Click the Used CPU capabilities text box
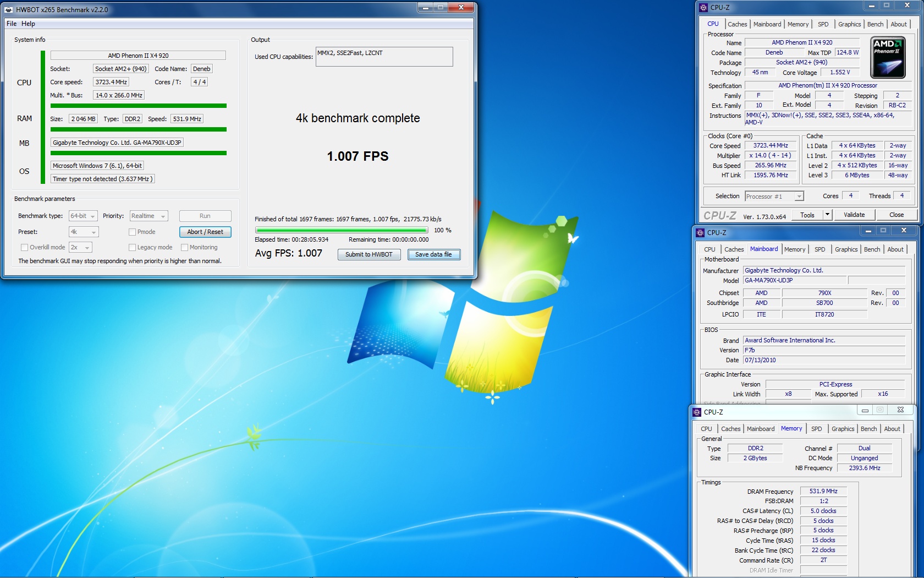924x578 pixels. click(384, 57)
